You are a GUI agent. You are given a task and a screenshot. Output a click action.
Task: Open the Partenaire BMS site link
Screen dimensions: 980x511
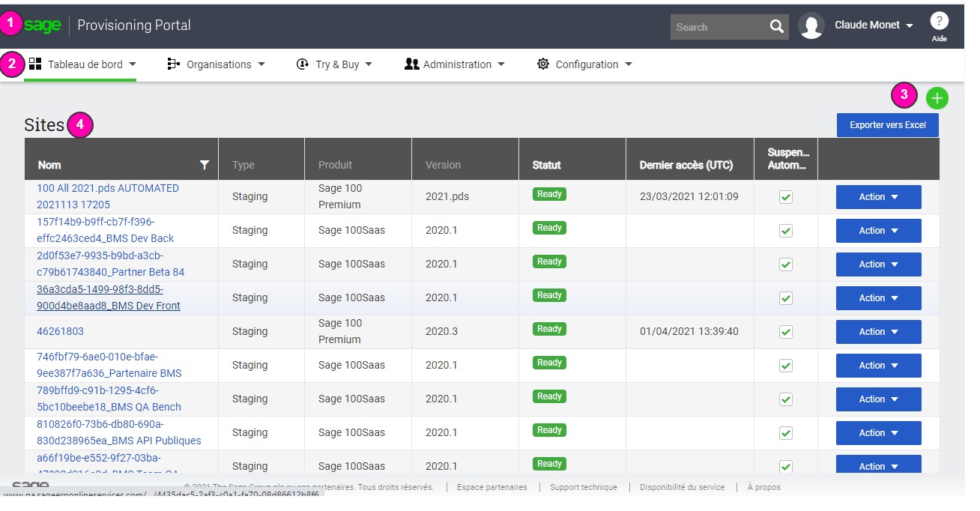tap(109, 365)
